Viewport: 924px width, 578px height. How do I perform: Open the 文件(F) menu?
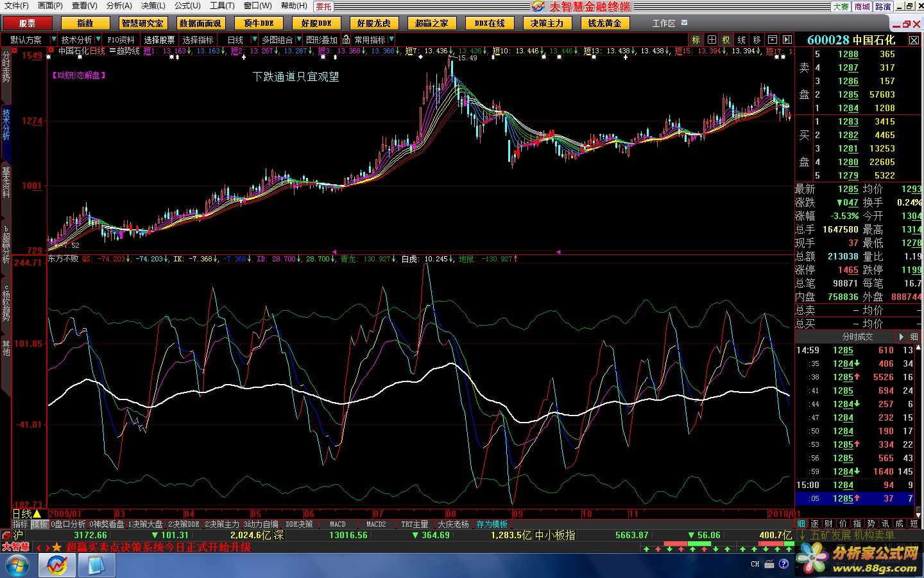(16, 6)
